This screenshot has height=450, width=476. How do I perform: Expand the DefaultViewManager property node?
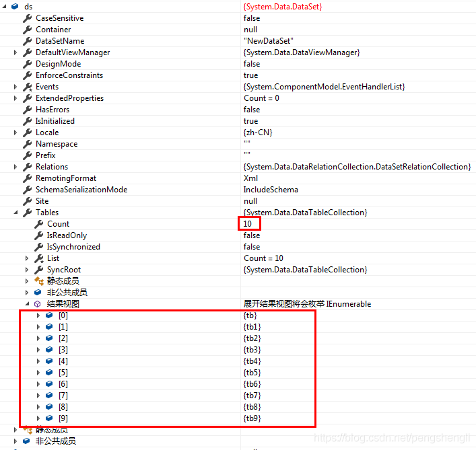coord(15,52)
